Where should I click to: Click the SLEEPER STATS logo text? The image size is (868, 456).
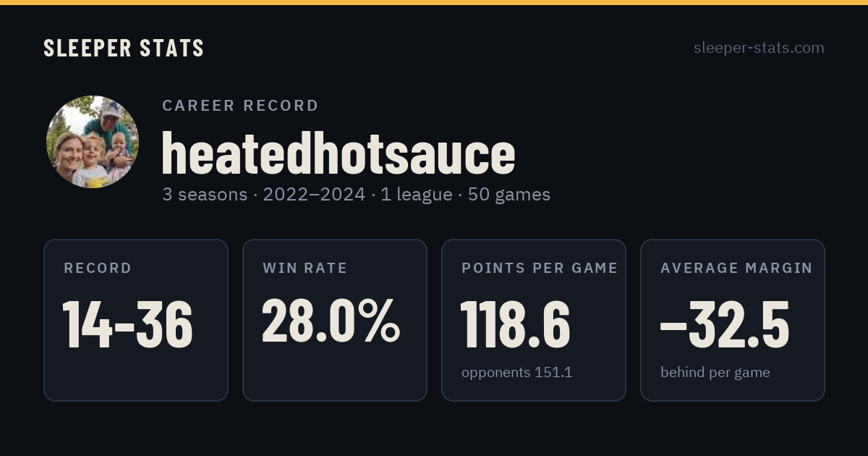124,48
